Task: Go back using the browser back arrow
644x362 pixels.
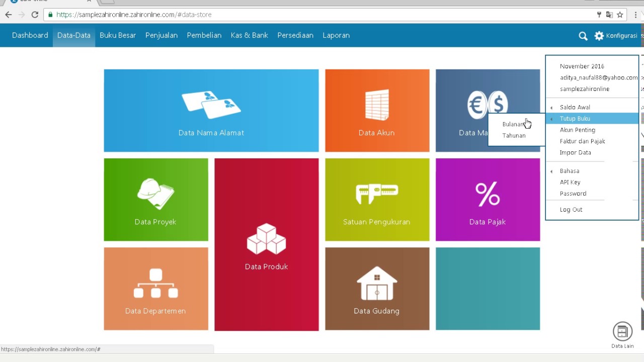Action: click(x=8, y=15)
